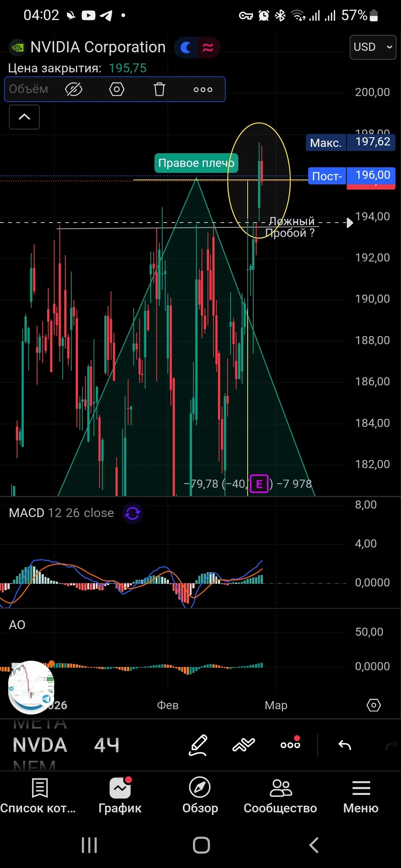Open the three-dot more tools menu
Viewport: 401px width, 868px height.
point(290,744)
